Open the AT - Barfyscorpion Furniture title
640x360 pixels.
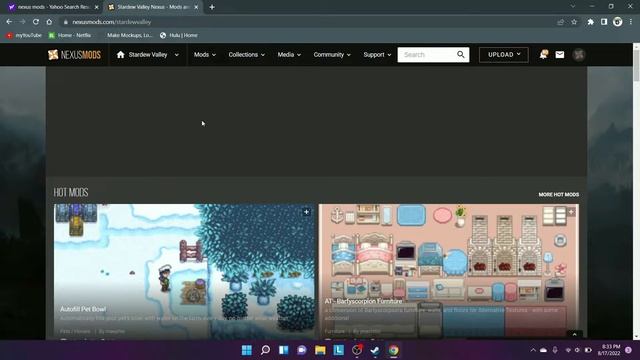click(x=363, y=301)
